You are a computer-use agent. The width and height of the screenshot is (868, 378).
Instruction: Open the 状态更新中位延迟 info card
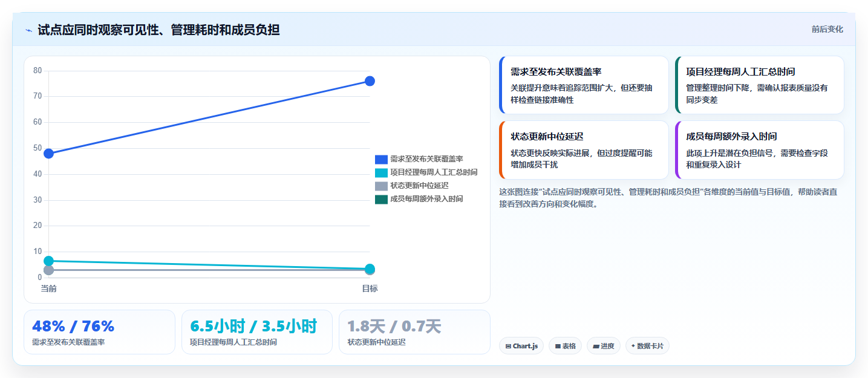(x=584, y=150)
